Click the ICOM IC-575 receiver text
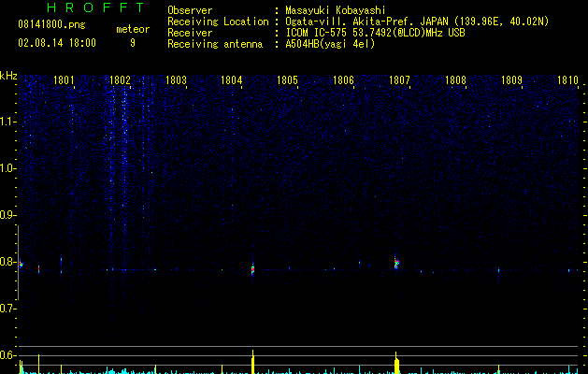This screenshot has height=374, width=588. 375,33
